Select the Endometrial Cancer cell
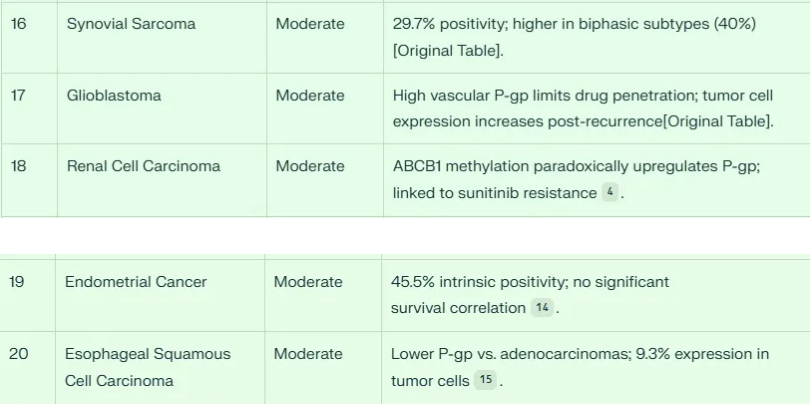 pos(136,282)
